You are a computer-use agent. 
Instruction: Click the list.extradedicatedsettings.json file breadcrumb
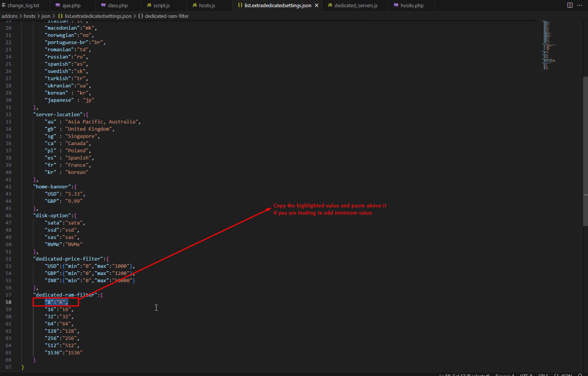coord(98,16)
